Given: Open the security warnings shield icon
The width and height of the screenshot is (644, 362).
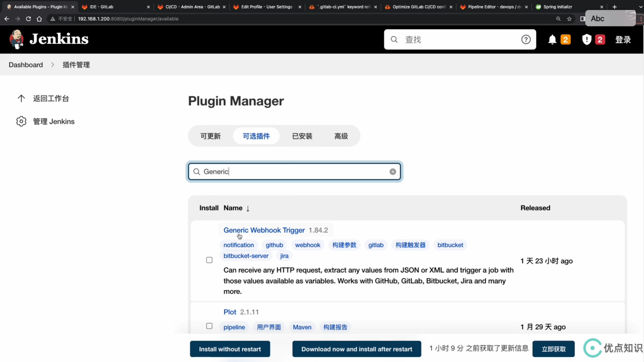Looking at the screenshot, I should click(x=587, y=39).
